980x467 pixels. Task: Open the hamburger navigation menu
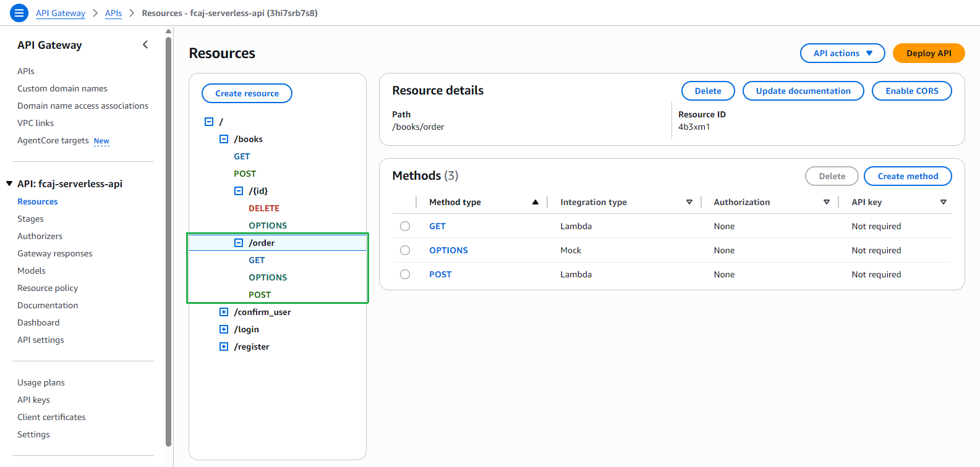click(19, 12)
